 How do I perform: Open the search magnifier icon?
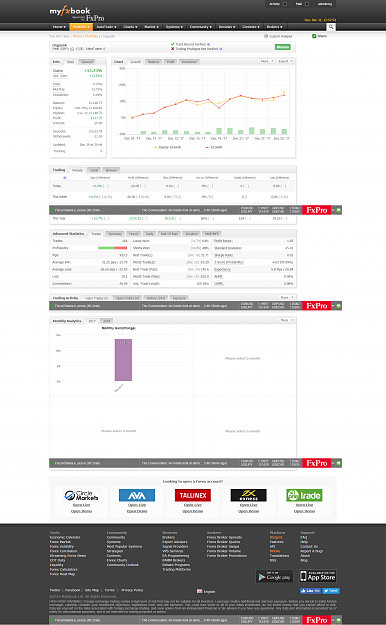[x=331, y=27]
